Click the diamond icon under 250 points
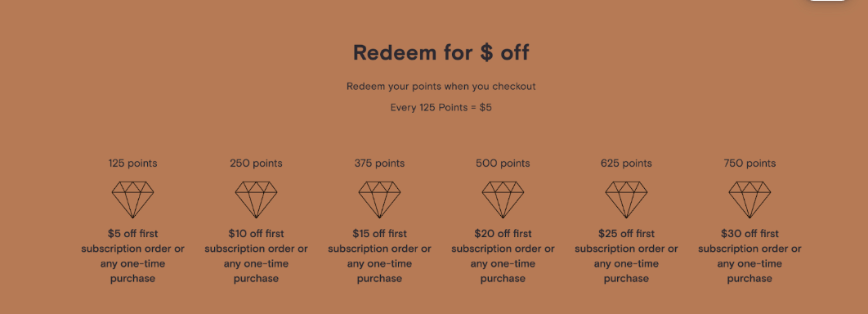Image resolution: width=868 pixels, height=314 pixels. 257,200
